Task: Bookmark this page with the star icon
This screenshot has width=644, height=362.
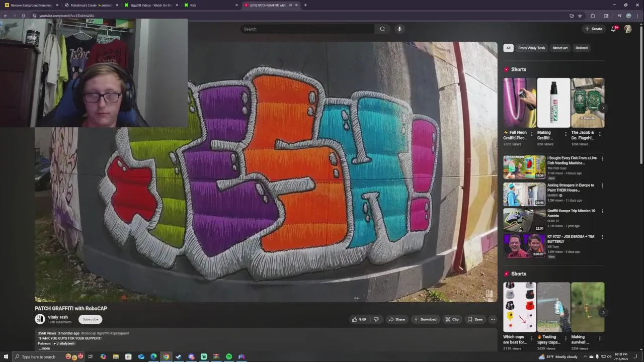Action: [x=580, y=16]
